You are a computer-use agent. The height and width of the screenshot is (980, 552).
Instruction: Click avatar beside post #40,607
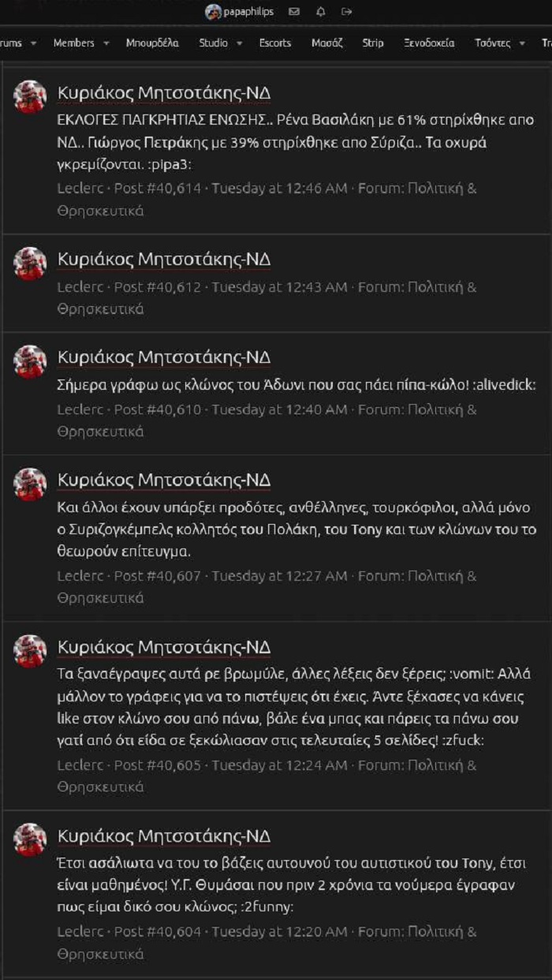[x=30, y=484]
